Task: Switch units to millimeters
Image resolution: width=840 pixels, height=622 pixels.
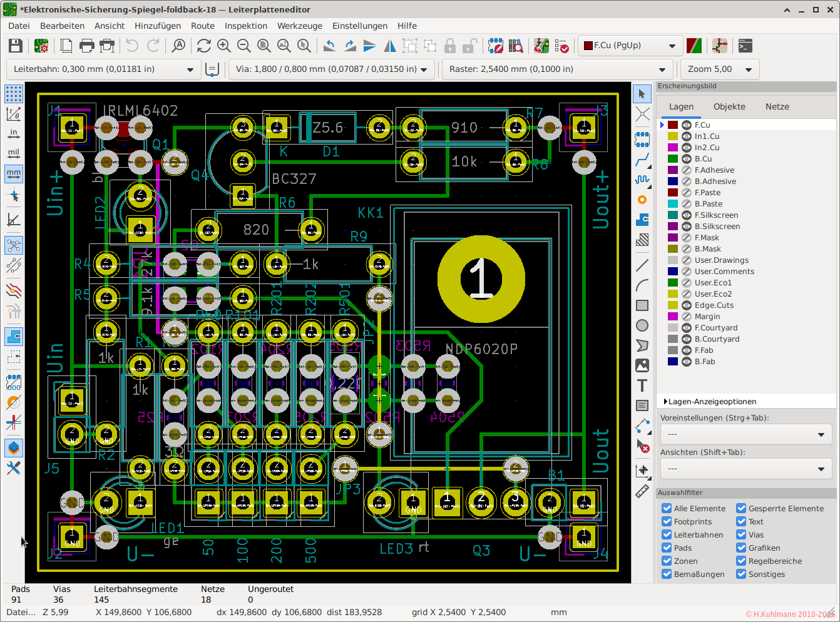Action: 14,174
